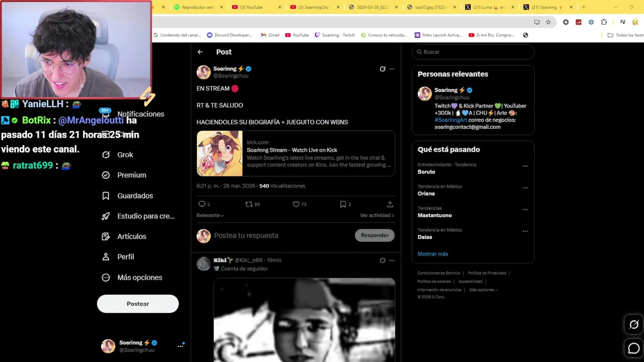The image size is (644, 362).
Task: Open Nitro Launch Activa bookmark
Action: [x=438, y=35]
